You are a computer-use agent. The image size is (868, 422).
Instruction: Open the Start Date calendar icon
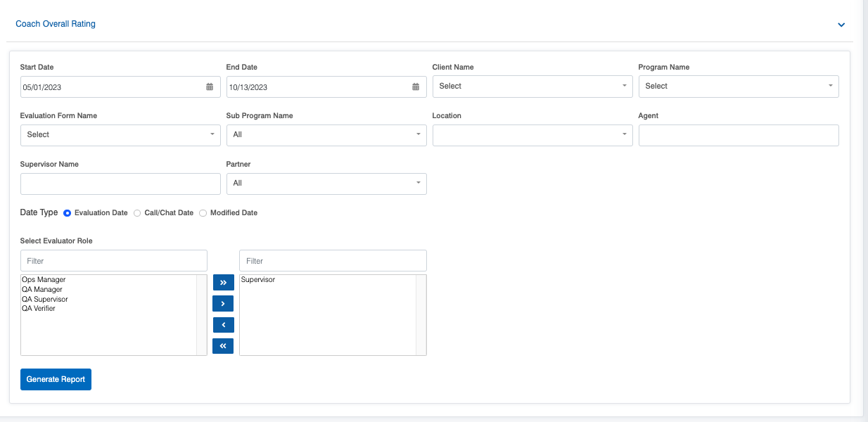210,87
